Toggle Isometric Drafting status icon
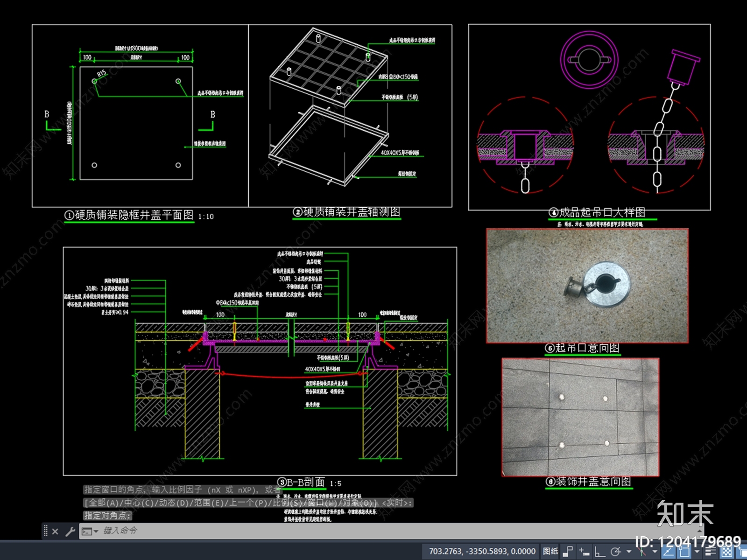 641,552
